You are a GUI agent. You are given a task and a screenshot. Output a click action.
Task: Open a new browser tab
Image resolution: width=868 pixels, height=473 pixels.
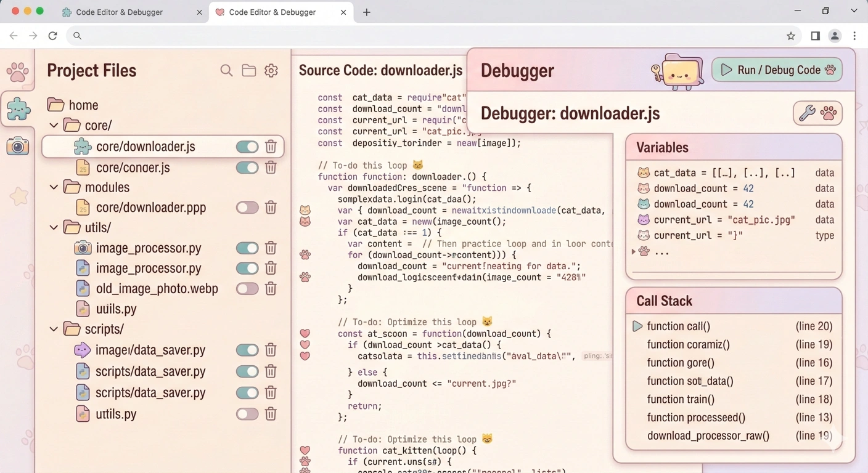[367, 12]
